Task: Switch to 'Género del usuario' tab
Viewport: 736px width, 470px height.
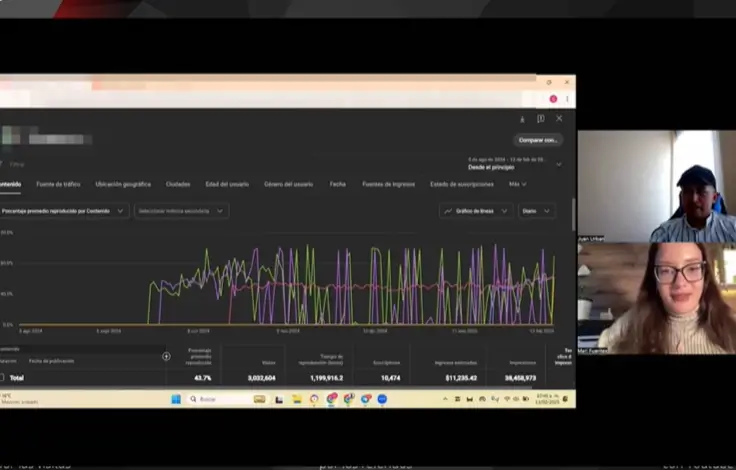Action: click(288, 184)
